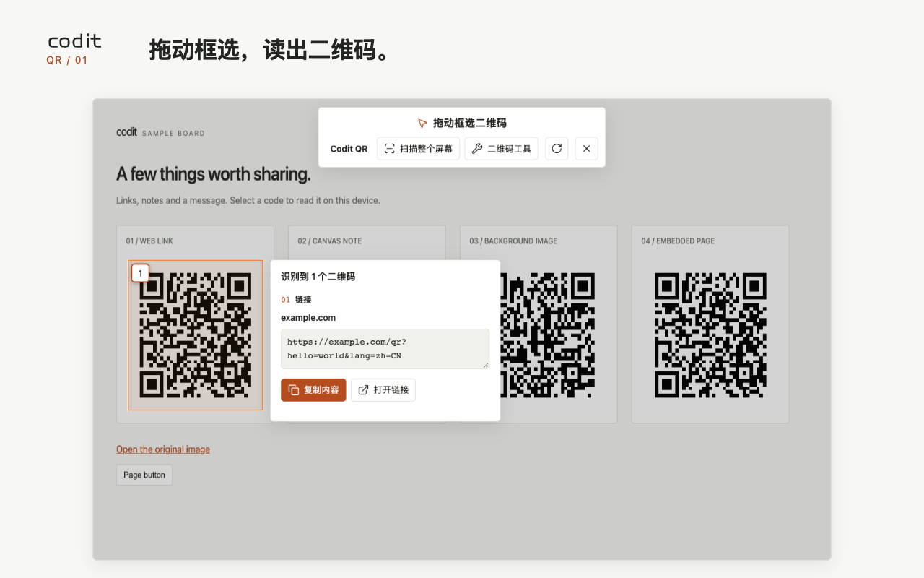The width and height of the screenshot is (924, 578).
Task: Click the Codit QR label in toolbar
Action: point(349,149)
